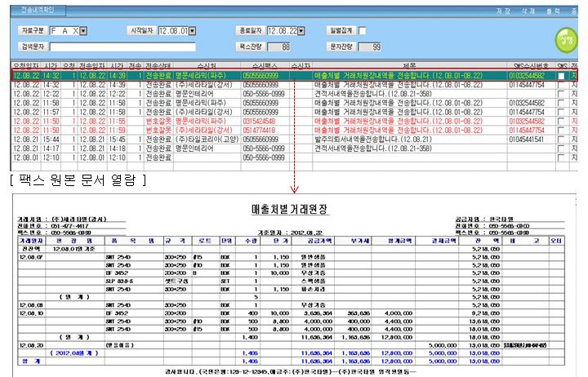Open the 종료일자 date dropdown

(x=301, y=31)
